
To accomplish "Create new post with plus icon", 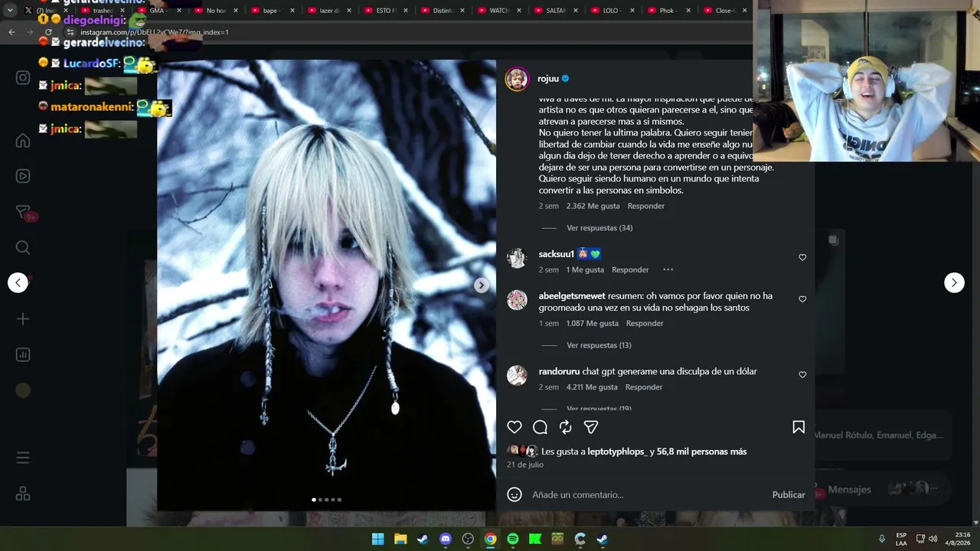I will pyautogui.click(x=23, y=319).
